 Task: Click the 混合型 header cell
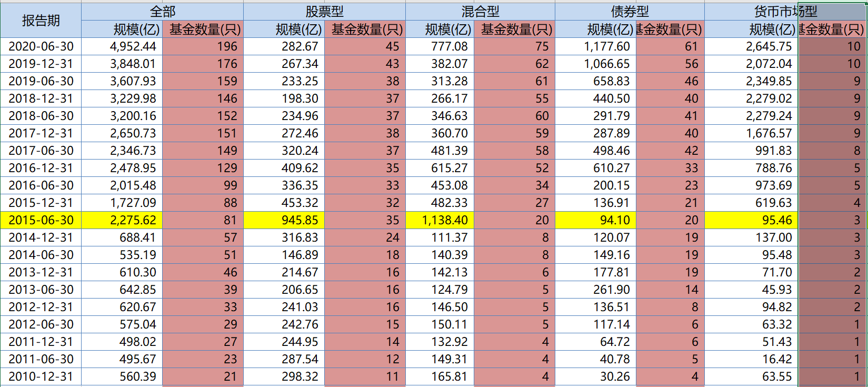pyautogui.click(x=480, y=11)
